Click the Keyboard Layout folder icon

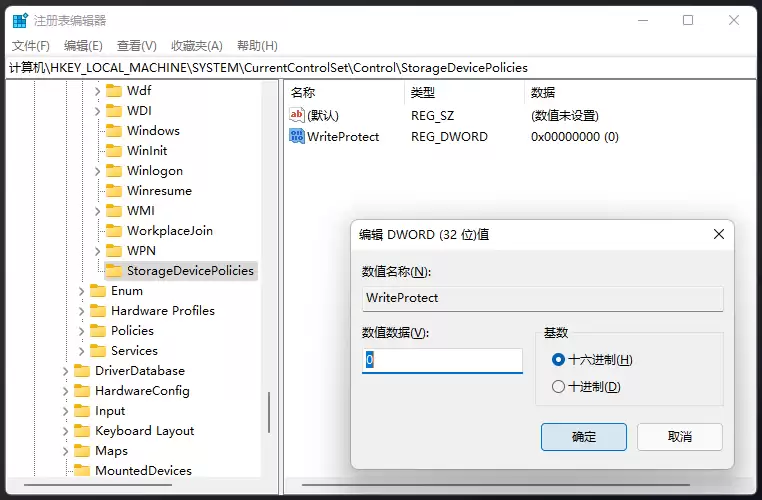[x=82, y=431]
